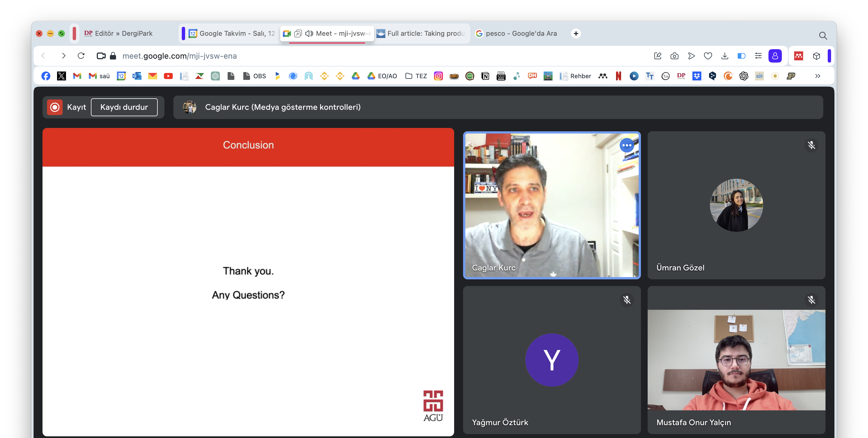Viewport: 868px width, 438px height.
Task: Switch to the Editör » DergiPark tab
Action: pos(123,33)
